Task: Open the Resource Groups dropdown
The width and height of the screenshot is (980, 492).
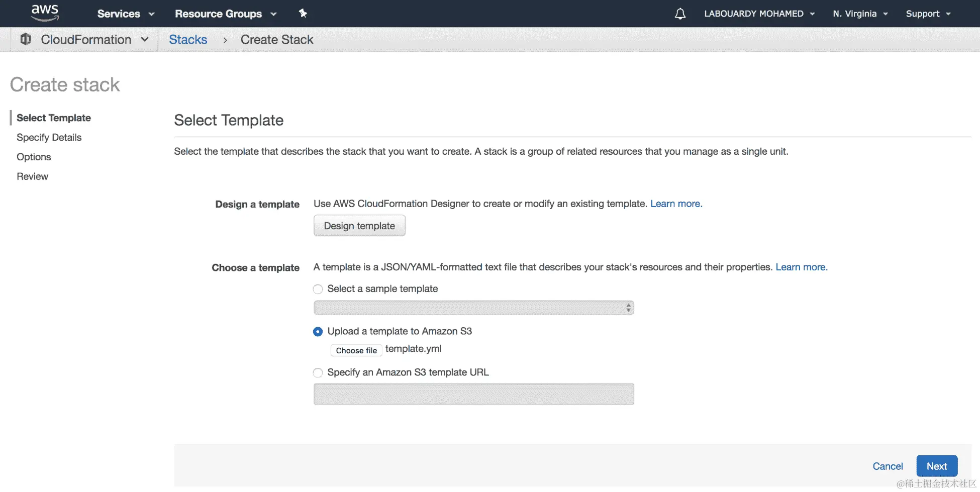Action: (x=225, y=14)
